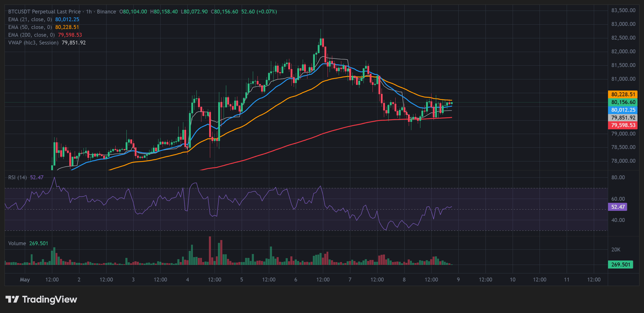This screenshot has width=644, height=313.
Task: Select the EMA (21, close, 0) legend label
Action: coord(30,19)
